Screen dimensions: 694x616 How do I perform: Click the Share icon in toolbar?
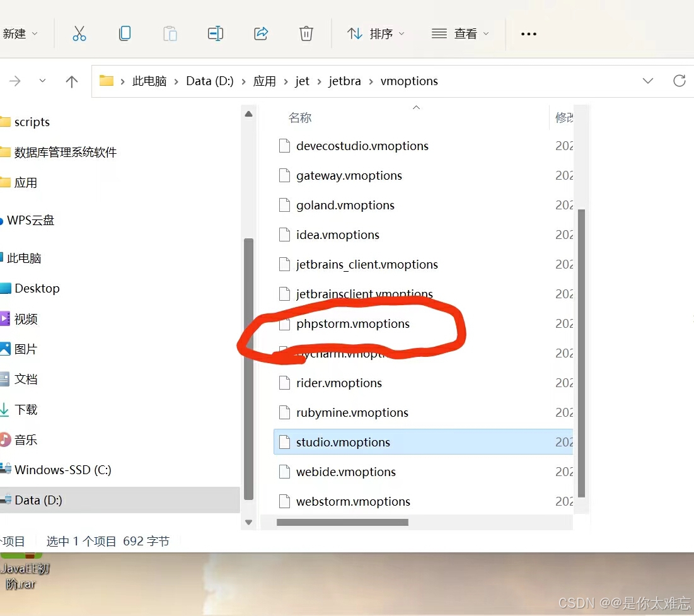(x=261, y=33)
